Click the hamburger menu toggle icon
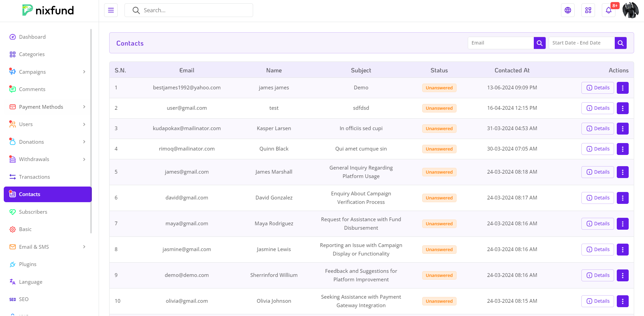This screenshot has width=644, height=316. click(111, 10)
